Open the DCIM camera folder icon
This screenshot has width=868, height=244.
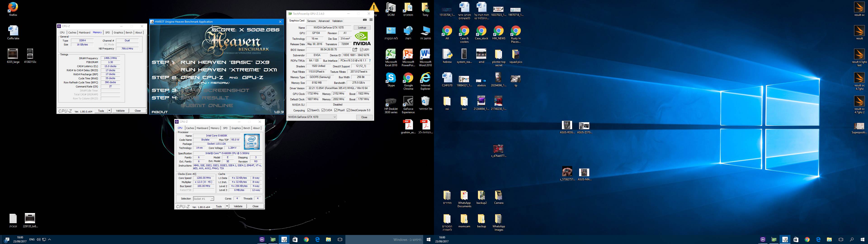[x=391, y=9]
